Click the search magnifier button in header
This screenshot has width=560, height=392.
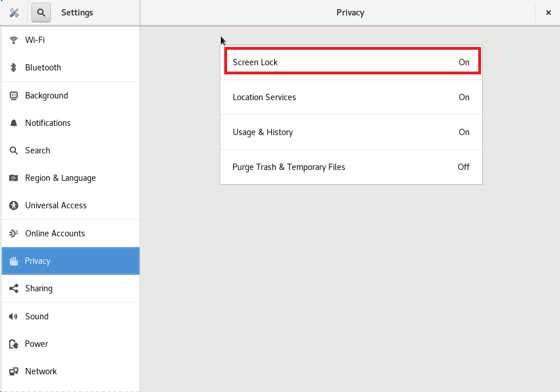41,13
